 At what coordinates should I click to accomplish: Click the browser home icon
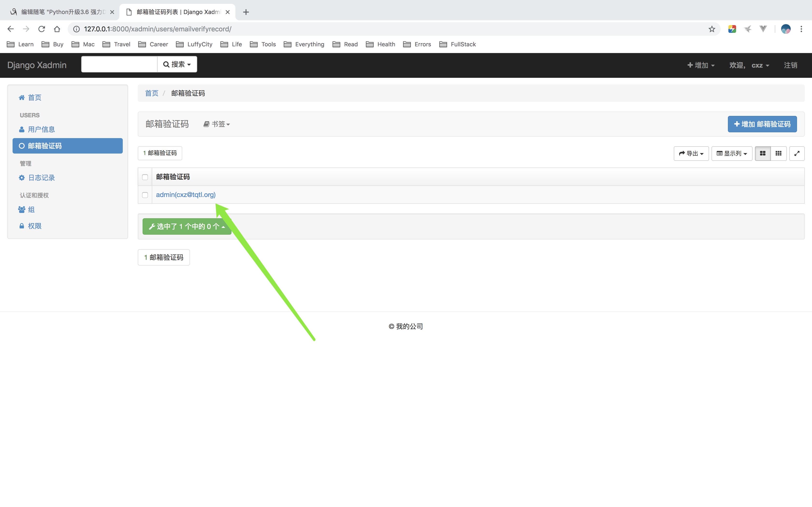point(57,29)
